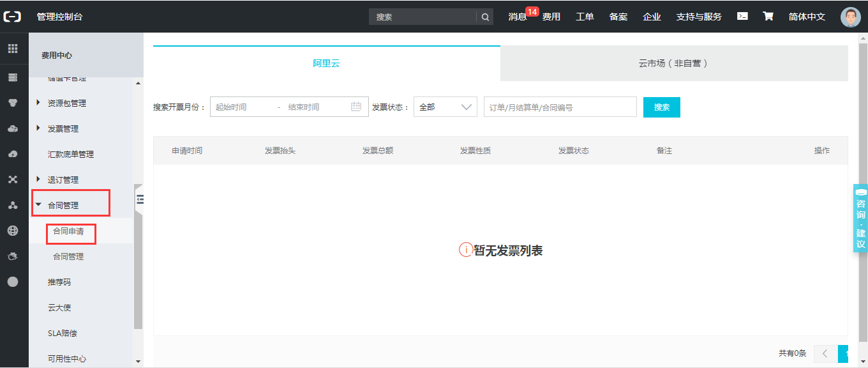Click the calendar icon in date range
This screenshot has width=868, height=368.
click(x=356, y=107)
